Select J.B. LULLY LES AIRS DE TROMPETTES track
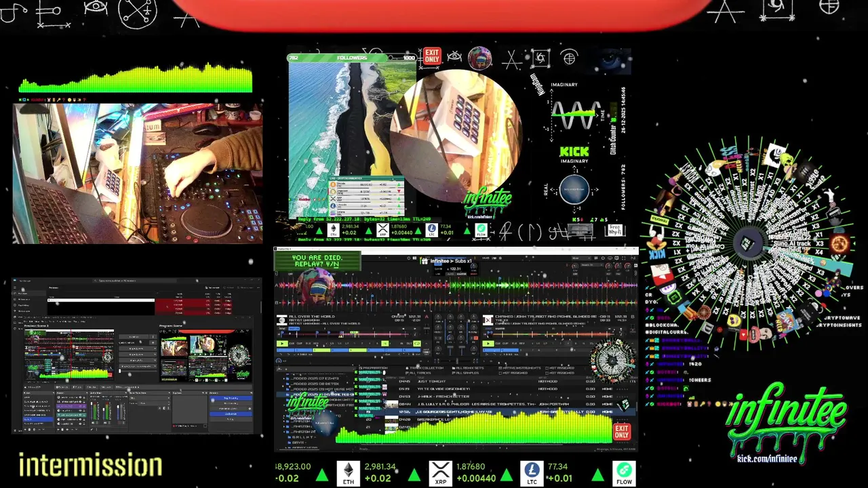 coord(477,404)
